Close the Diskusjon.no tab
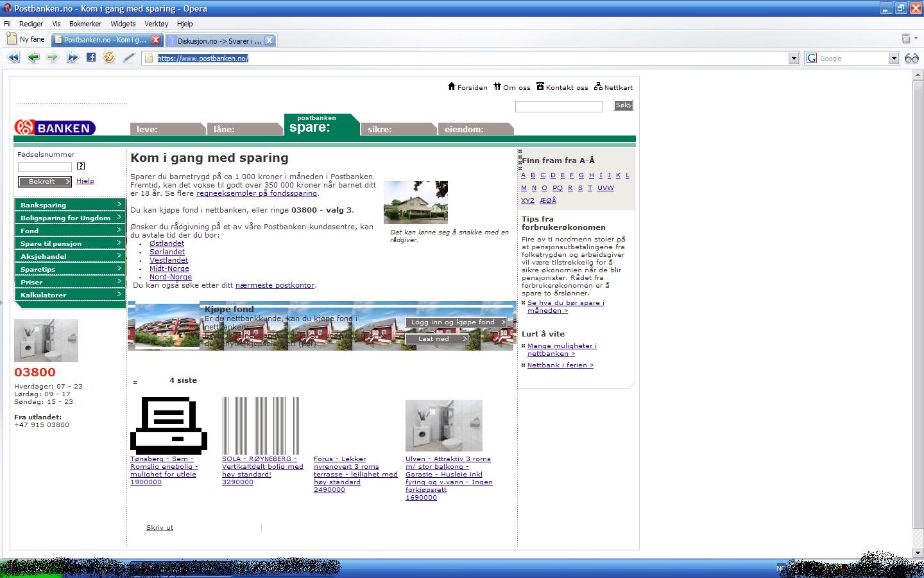 [269, 40]
